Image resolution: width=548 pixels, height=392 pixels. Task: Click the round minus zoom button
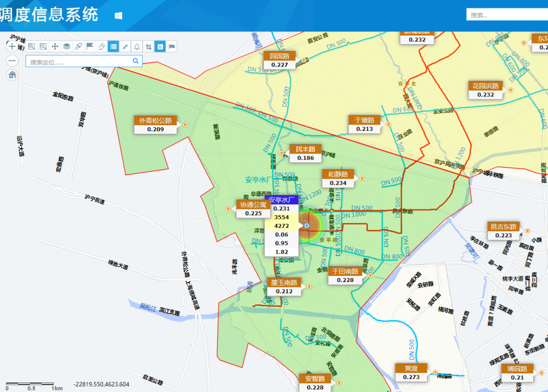(13, 60)
